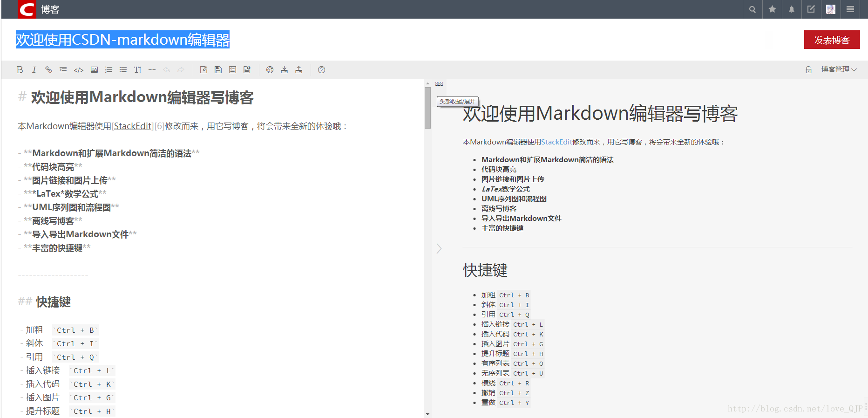Toggle the small grid icon above the preview
Viewport: 868px width, 418px height.
pos(439,84)
